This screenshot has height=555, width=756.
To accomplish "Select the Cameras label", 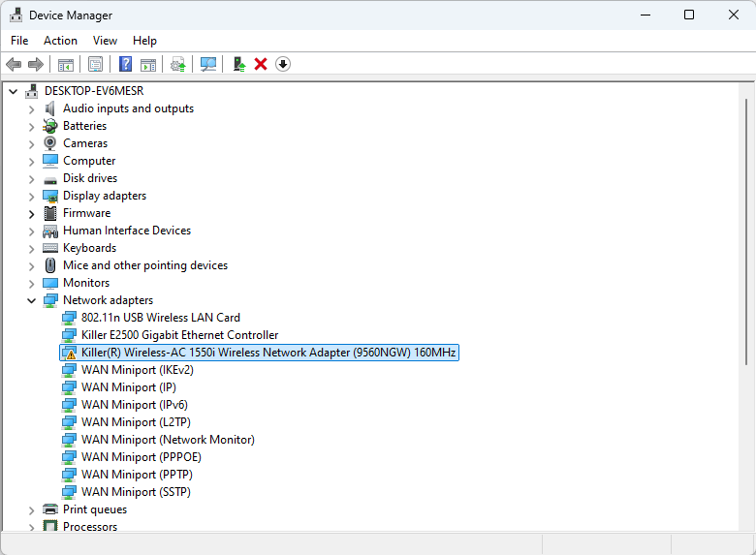I will click(85, 143).
